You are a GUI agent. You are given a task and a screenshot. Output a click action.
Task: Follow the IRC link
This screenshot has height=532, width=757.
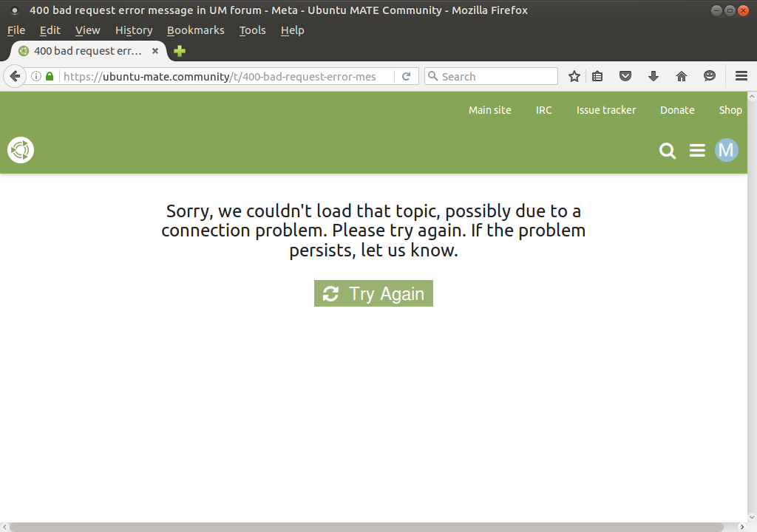(x=543, y=110)
